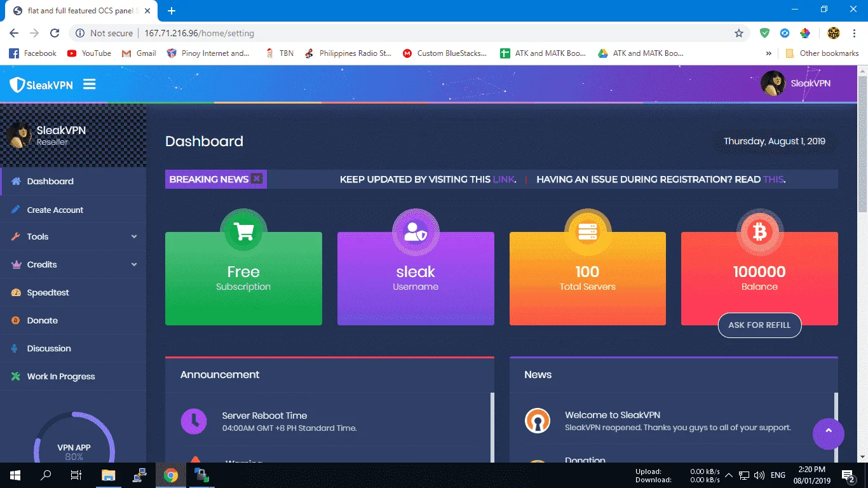Click the browser back arrow

click(14, 33)
